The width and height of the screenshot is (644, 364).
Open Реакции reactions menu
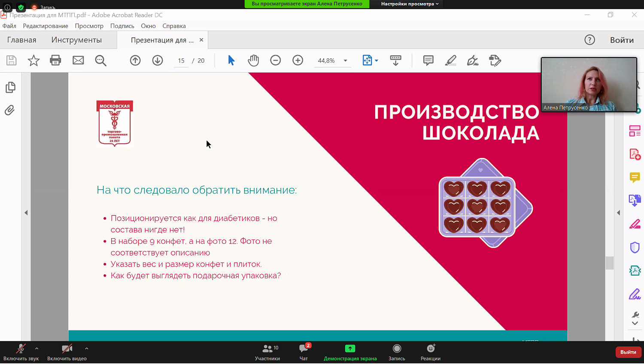point(431,352)
